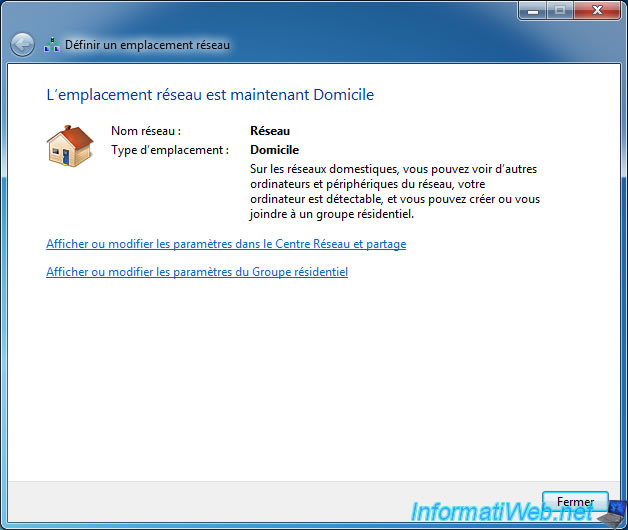Open the Groupe résidentiel settings link

[197, 272]
